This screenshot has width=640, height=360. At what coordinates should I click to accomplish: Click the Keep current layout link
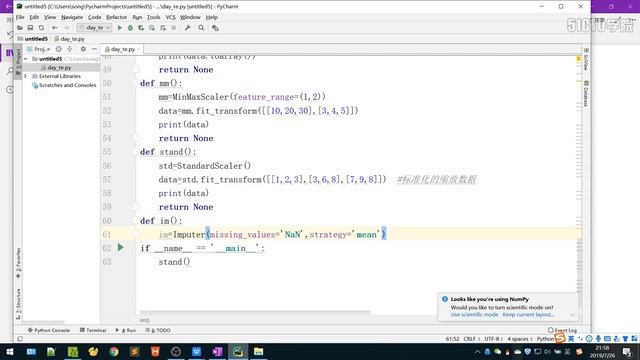coord(528,315)
